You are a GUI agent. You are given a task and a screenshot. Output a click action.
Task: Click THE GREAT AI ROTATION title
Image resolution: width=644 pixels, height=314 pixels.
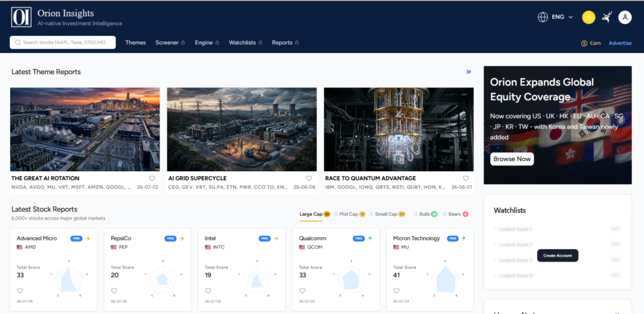pyautogui.click(x=45, y=178)
